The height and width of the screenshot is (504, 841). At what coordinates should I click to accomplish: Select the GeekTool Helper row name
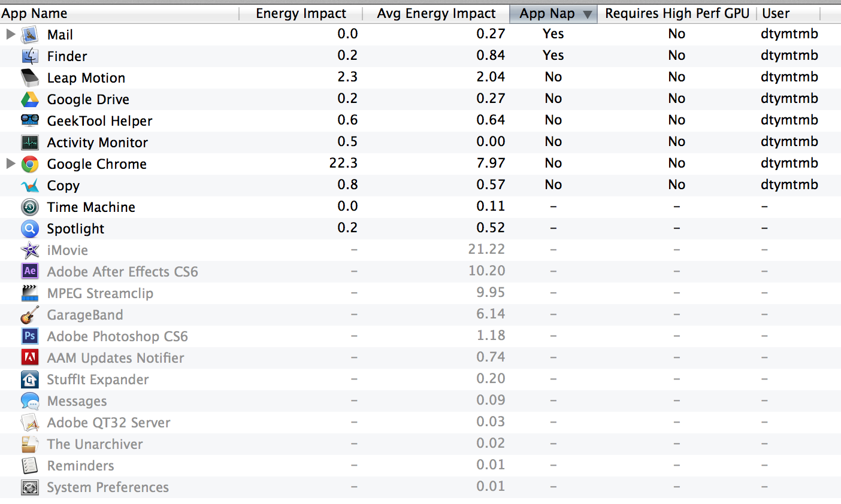tap(99, 121)
